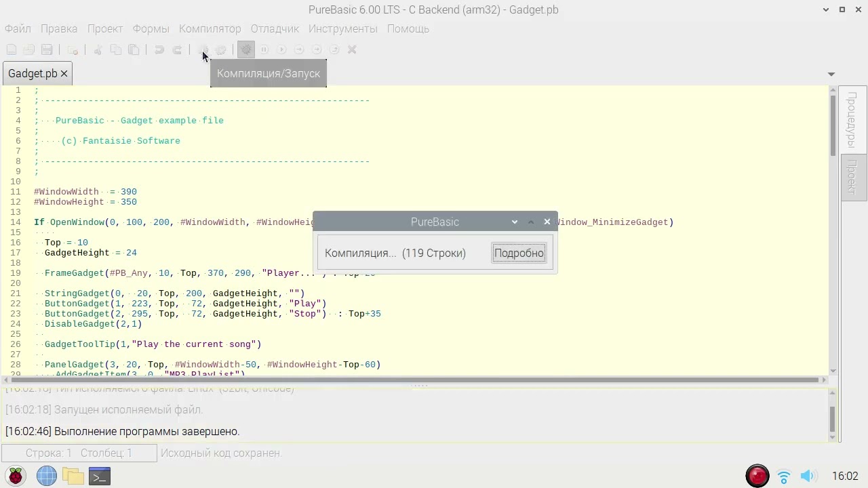Click the Copy toolbar icon

pyautogui.click(x=116, y=49)
